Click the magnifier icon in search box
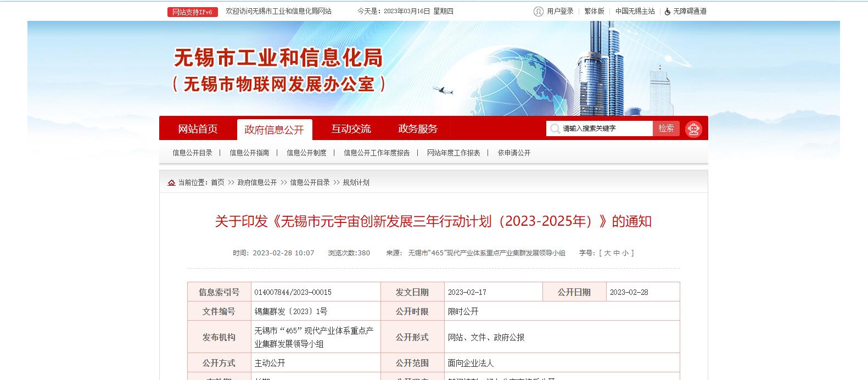Screen dimensions: 868x380 (x=555, y=128)
